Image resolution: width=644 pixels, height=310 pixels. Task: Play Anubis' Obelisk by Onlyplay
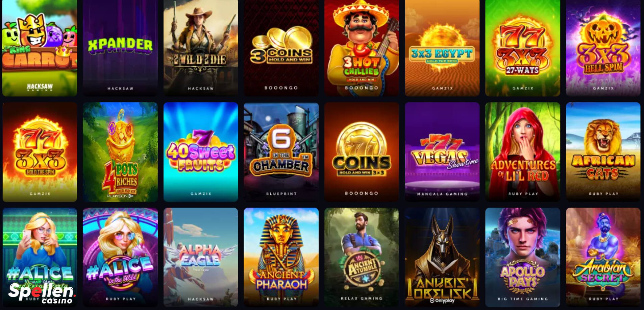coord(442,257)
